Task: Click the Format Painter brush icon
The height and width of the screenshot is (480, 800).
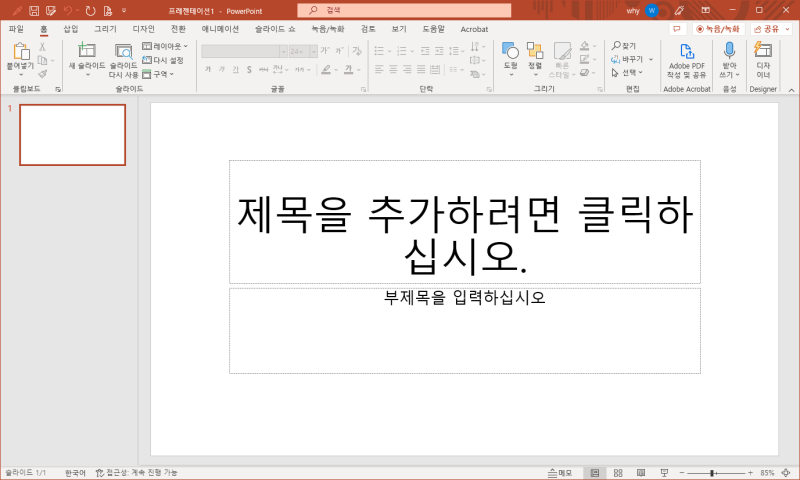Action: coord(42,74)
